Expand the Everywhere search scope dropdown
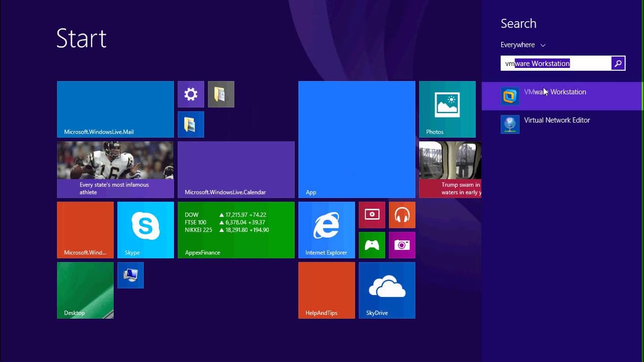This screenshot has width=644, height=362. click(x=523, y=45)
